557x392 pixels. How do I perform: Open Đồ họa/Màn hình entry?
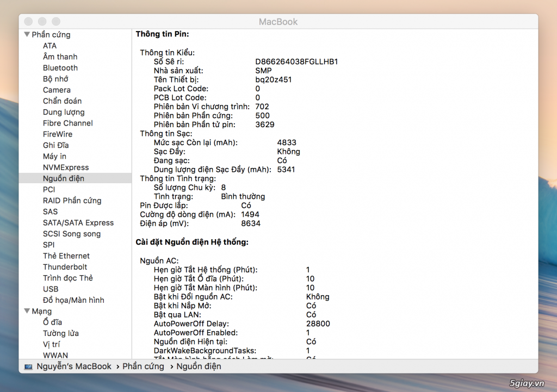point(73,300)
